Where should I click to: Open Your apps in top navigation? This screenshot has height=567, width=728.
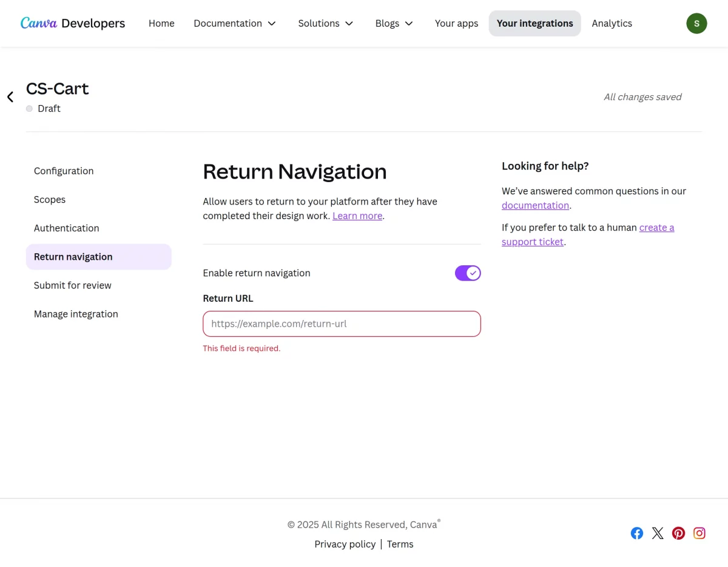click(x=456, y=23)
